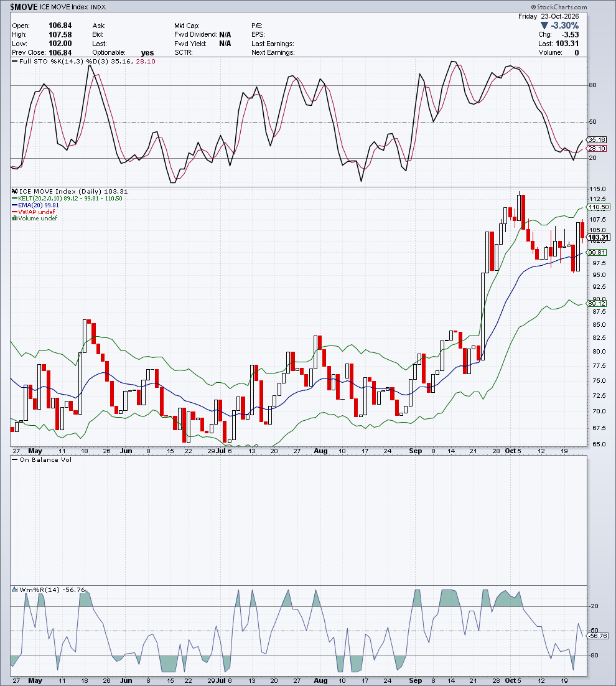Click the Fwd Dividend N/A value
Viewport: 616px width, 686px height.
pos(225,35)
